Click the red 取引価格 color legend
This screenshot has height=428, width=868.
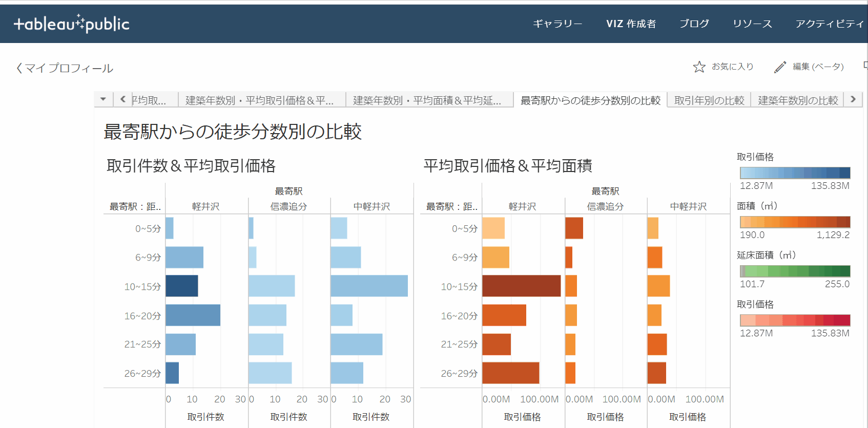point(795,320)
